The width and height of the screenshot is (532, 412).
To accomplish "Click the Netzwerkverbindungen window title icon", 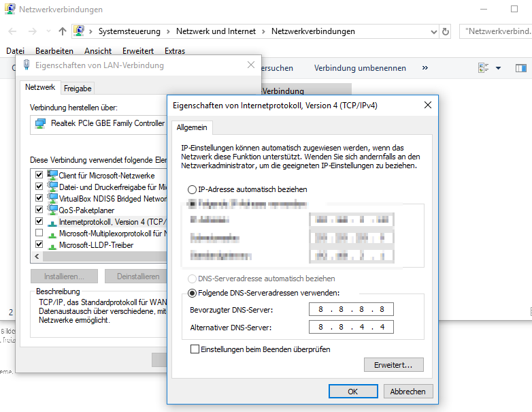I will pos(10,9).
